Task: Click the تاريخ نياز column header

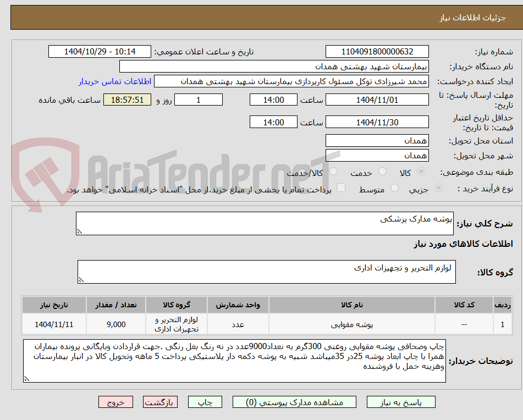Action: tap(54, 305)
